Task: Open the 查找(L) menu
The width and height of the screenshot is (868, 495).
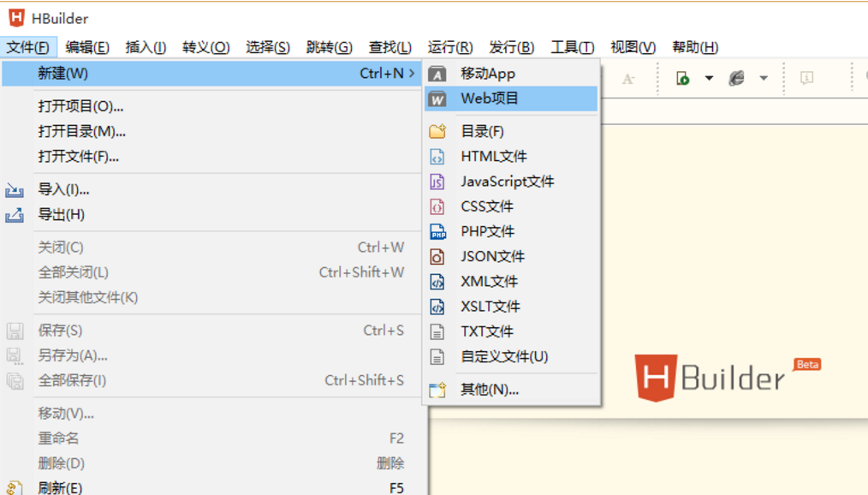Action: click(x=390, y=47)
